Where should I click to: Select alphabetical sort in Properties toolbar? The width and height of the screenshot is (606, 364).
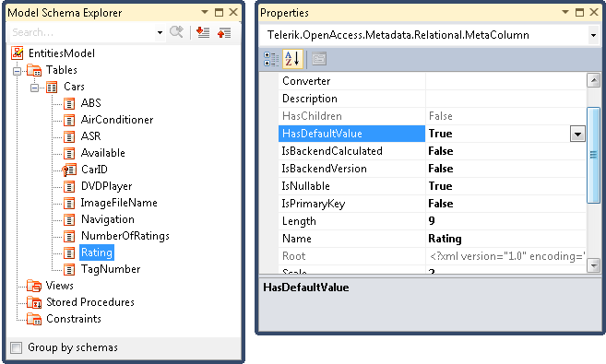pyautogui.click(x=292, y=59)
